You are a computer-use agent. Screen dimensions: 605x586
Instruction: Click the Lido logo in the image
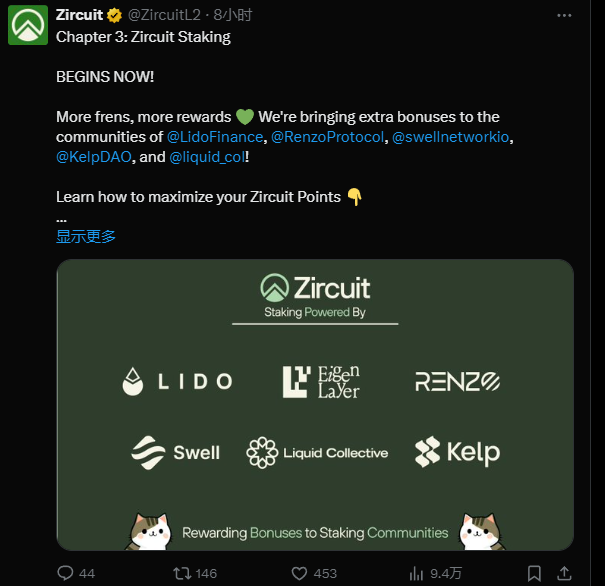coord(177,381)
